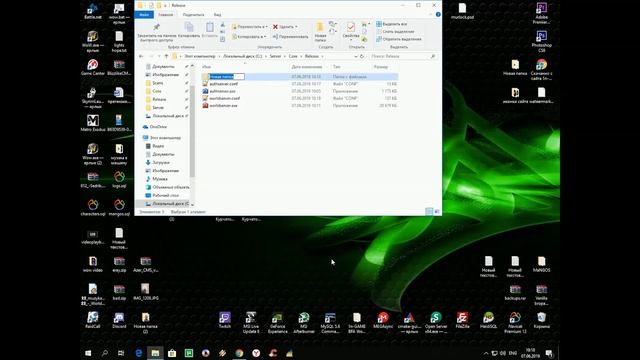Open the Move to (Переместить в) dropdown
The image size is (640, 360).
[x=249, y=27]
